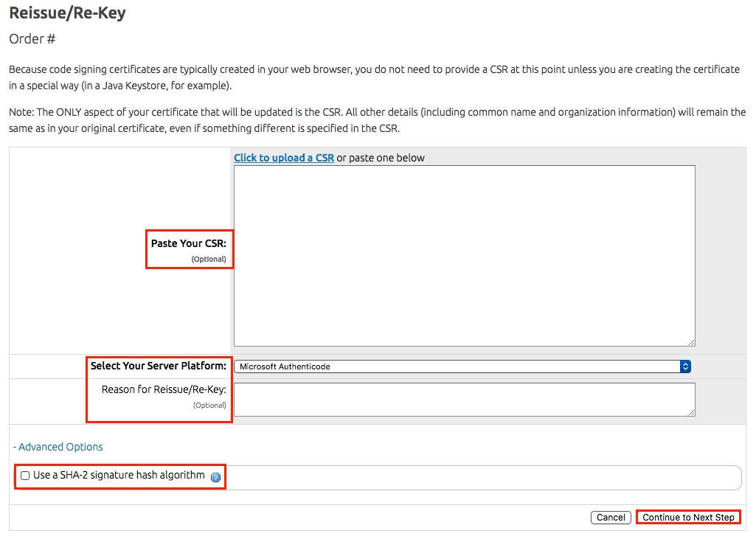Screen dimensions: 756x539
Task: Click the resize handle of the CSR text area
Action: click(690, 342)
